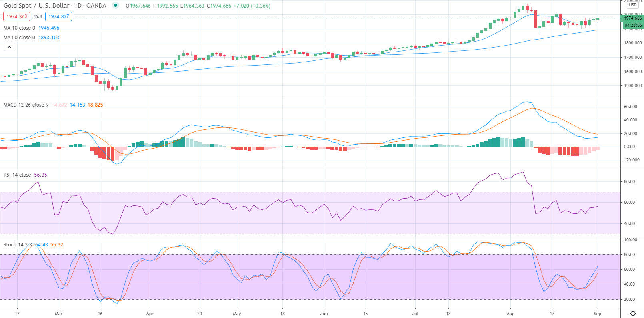The image size is (644, 318).
Task: Click the open price O1967.646
Action: point(138,6)
